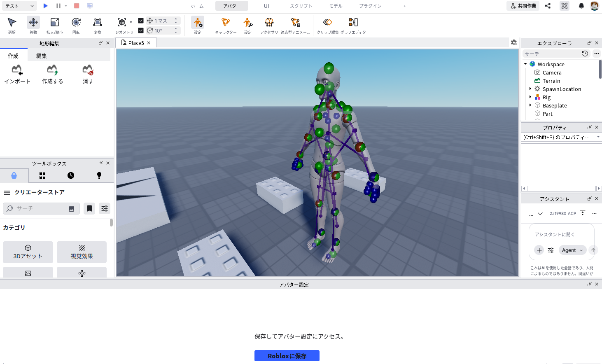The height and width of the screenshot is (364, 602).
Task: Open the notifications bell
Action: tap(581, 6)
